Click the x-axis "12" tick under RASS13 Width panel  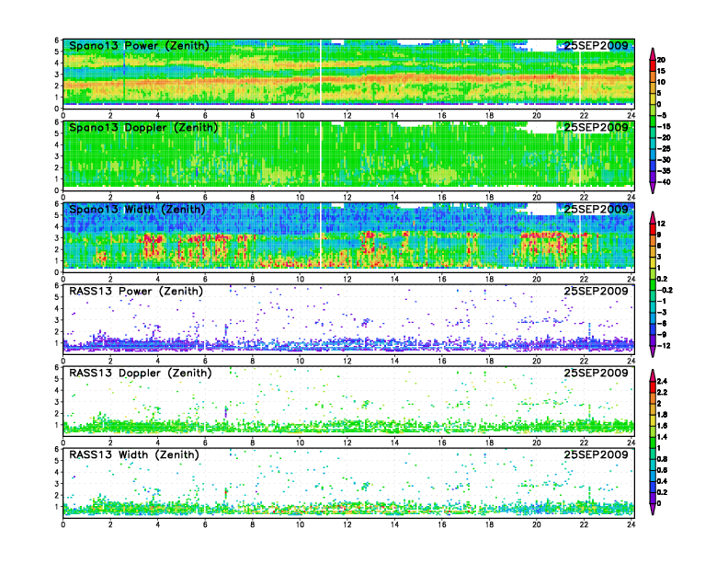[x=347, y=524]
